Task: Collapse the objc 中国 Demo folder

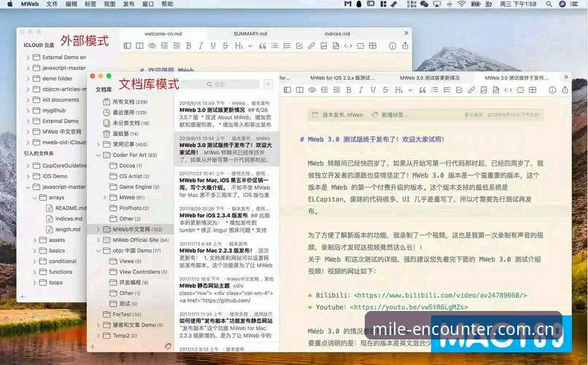Action: pos(98,250)
